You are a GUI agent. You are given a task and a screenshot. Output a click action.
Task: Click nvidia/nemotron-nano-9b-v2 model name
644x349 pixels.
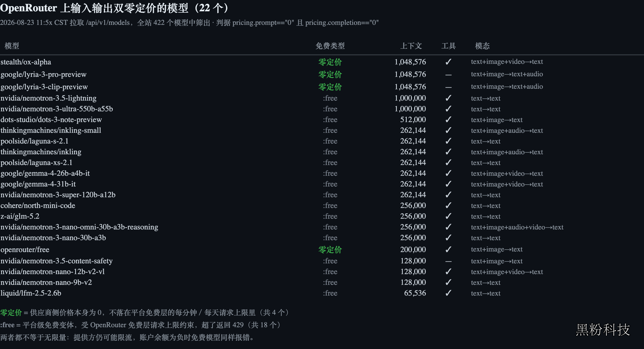46,282
